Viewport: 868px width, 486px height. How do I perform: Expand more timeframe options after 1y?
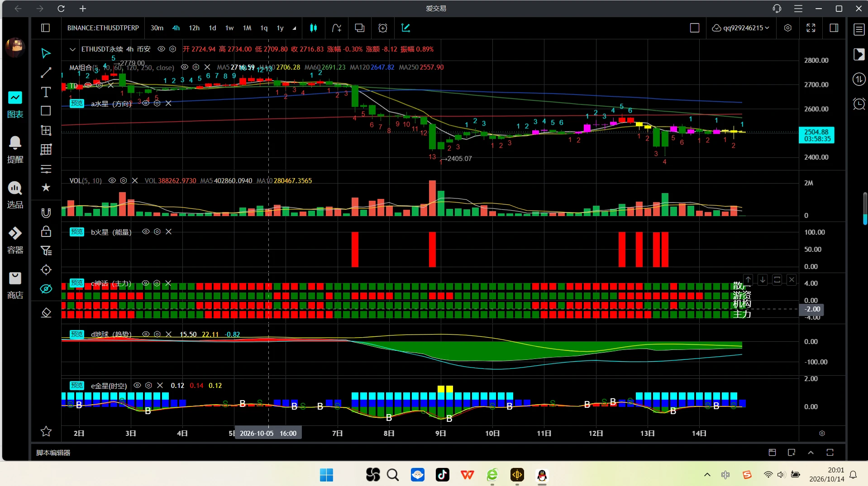[x=294, y=28]
